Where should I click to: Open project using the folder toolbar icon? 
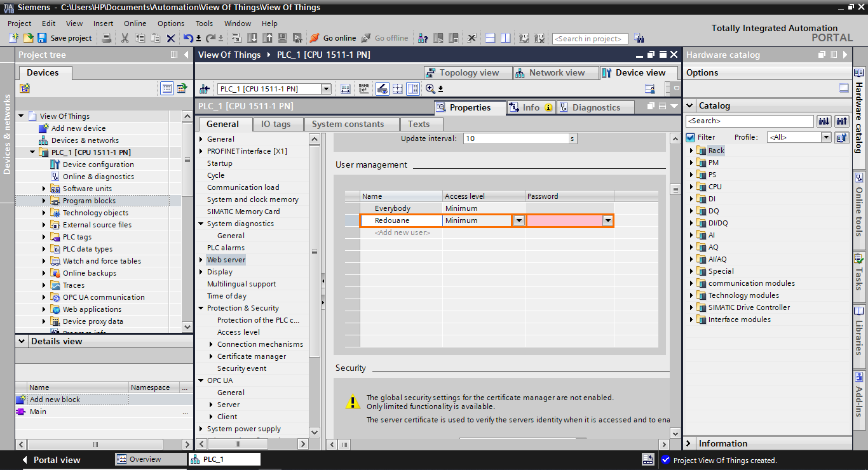point(28,38)
